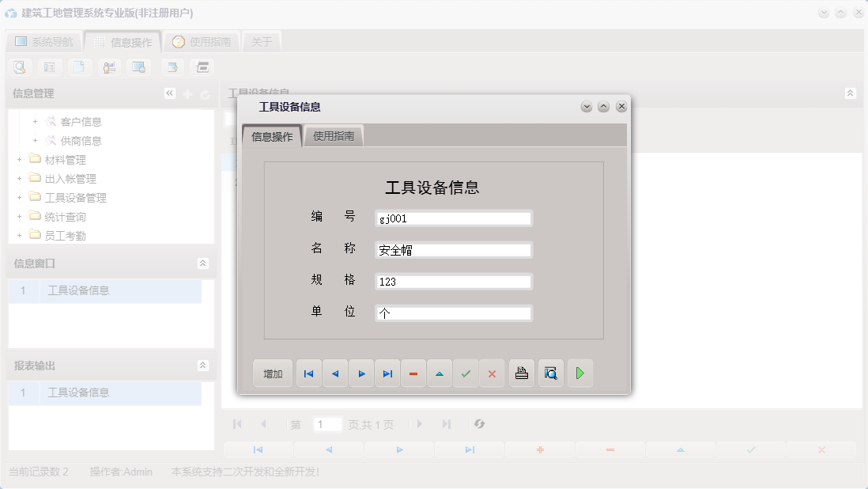
Task: Open print preview in the 工具设备信息 dialog
Action: pos(550,373)
